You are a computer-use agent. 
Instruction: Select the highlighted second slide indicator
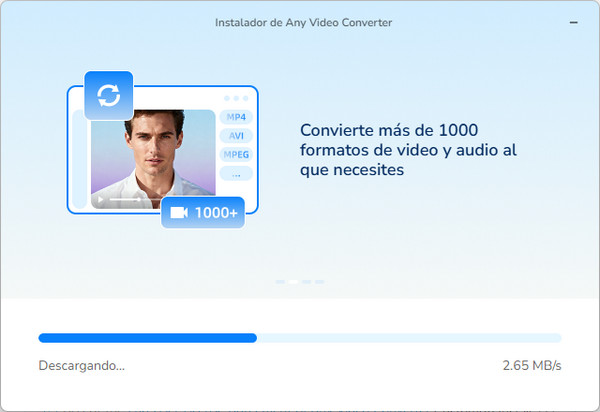293,282
